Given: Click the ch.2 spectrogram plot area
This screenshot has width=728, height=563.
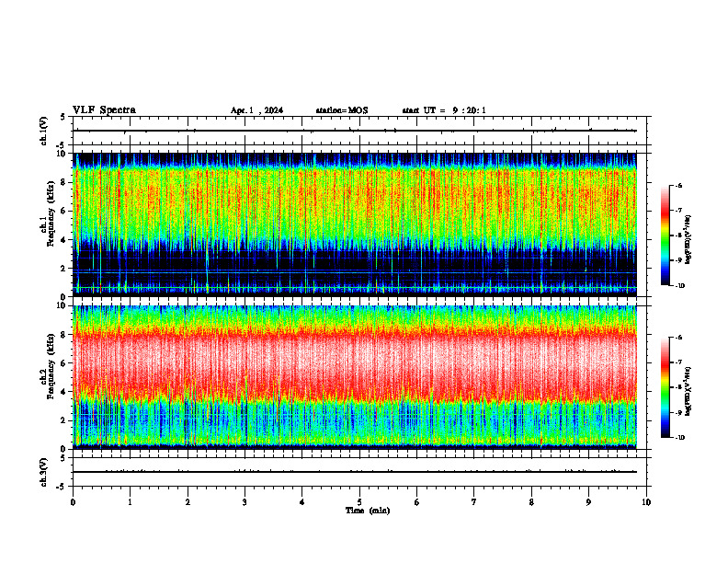Looking at the screenshot, I should (x=355, y=377).
